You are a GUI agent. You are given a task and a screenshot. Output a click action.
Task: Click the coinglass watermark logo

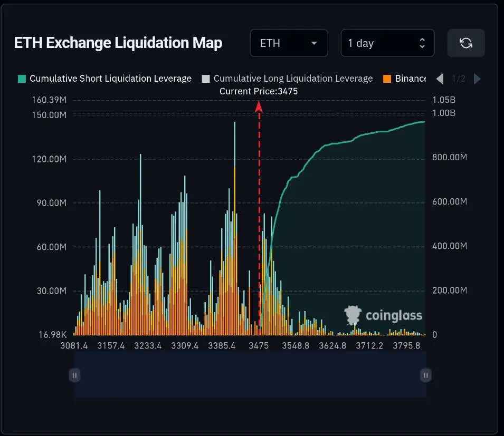(383, 316)
